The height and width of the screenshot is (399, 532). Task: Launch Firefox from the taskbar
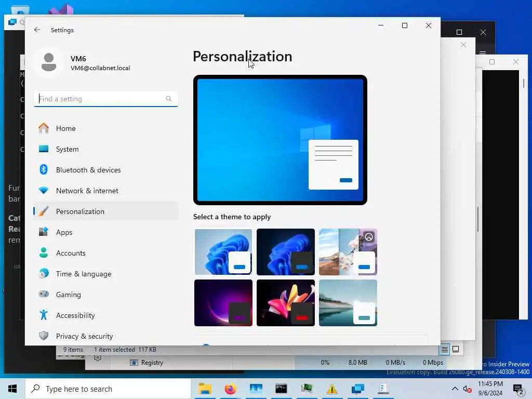[x=230, y=389]
